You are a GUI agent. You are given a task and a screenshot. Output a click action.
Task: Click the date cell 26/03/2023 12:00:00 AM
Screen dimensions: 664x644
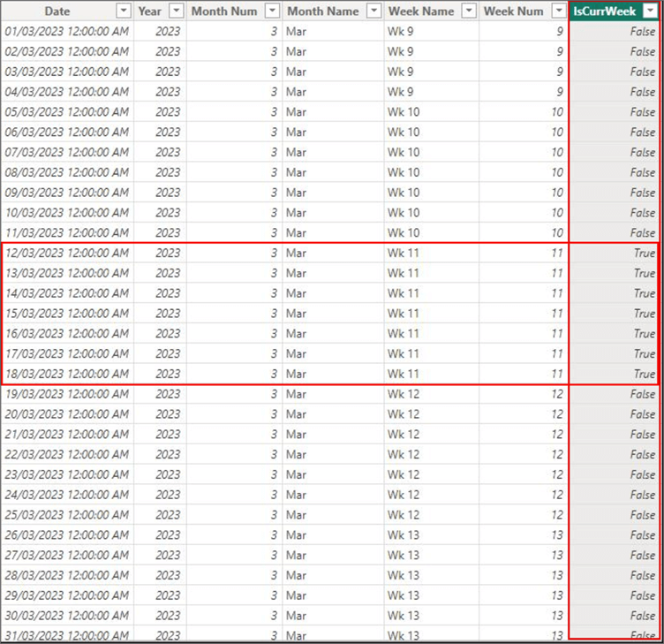[x=67, y=535]
